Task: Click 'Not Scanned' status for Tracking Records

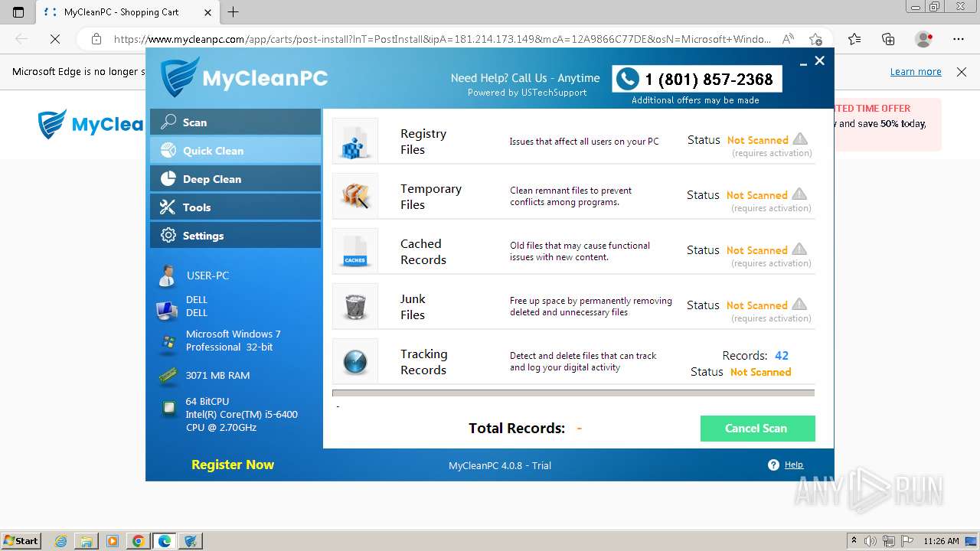Action: (x=760, y=372)
